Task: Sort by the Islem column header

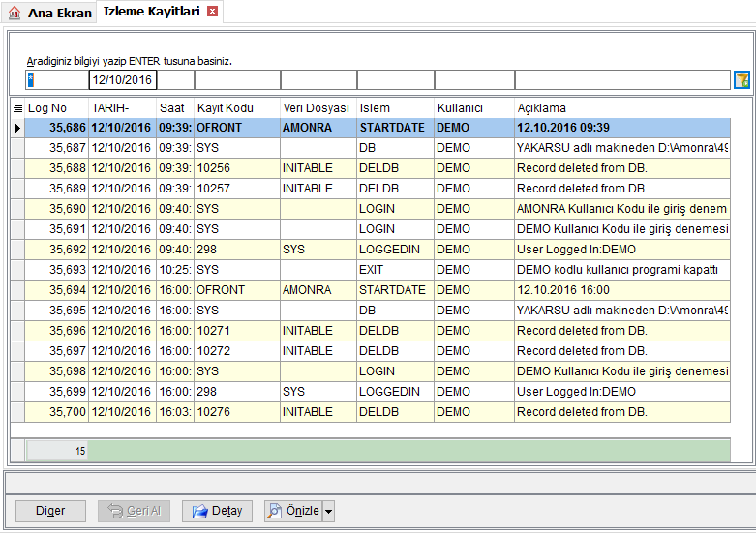Action: coord(395,108)
